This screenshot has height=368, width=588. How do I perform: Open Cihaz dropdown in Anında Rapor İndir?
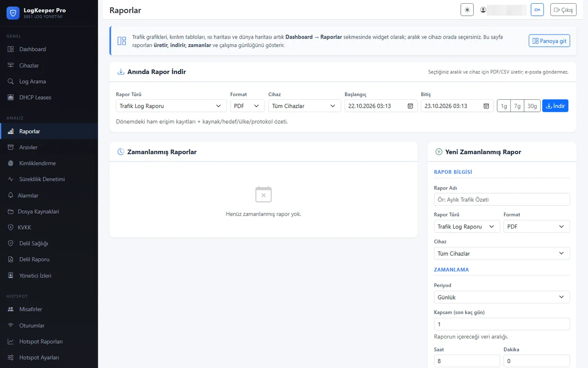[x=304, y=106]
